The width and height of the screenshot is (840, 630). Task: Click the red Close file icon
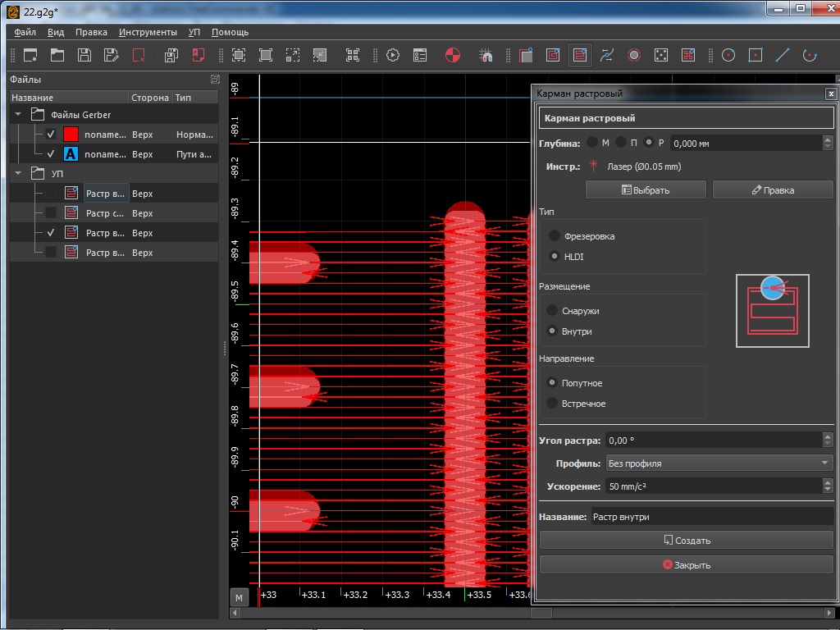tap(139, 56)
